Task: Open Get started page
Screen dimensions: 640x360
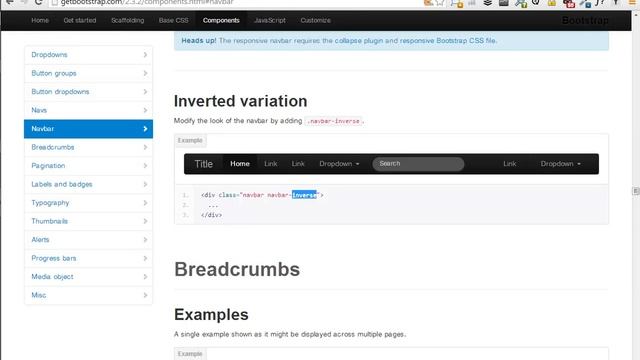Action: tap(80, 20)
